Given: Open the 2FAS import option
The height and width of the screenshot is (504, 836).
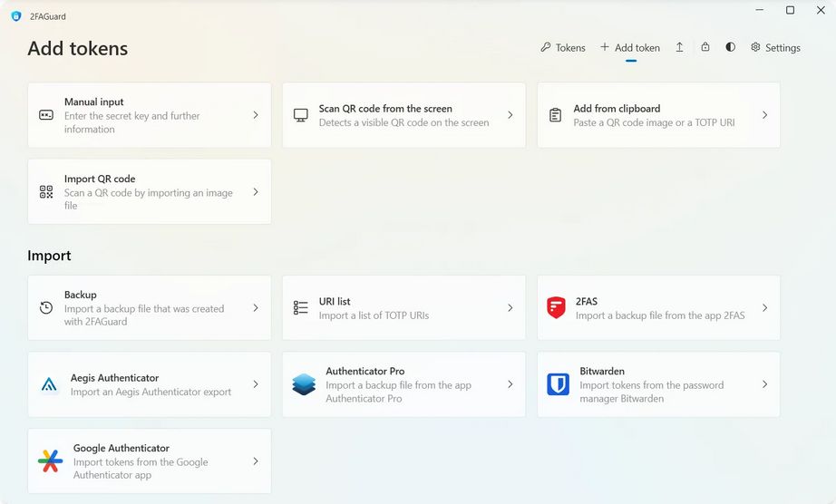Looking at the screenshot, I should [x=658, y=308].
